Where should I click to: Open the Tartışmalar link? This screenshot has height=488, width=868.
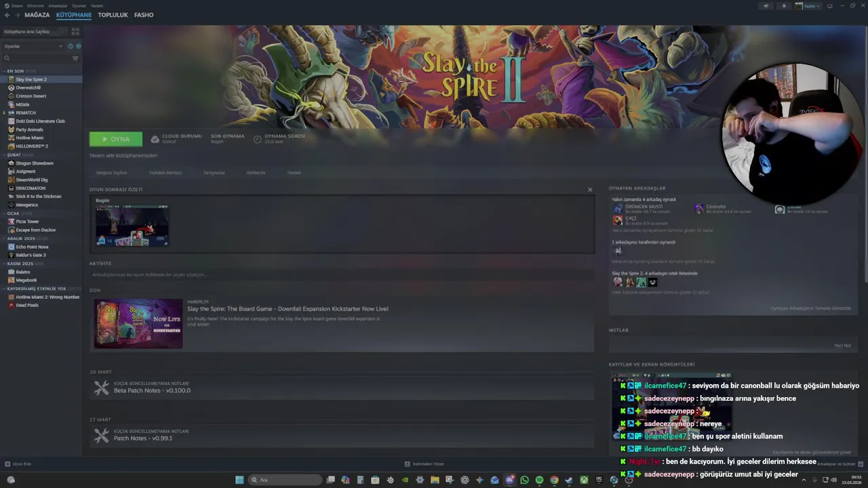[x=214, y=173]
